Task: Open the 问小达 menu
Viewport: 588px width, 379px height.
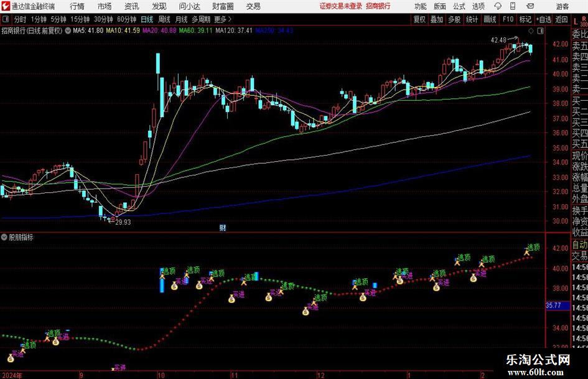Action: pyautogui.click(x=189, y=6)
